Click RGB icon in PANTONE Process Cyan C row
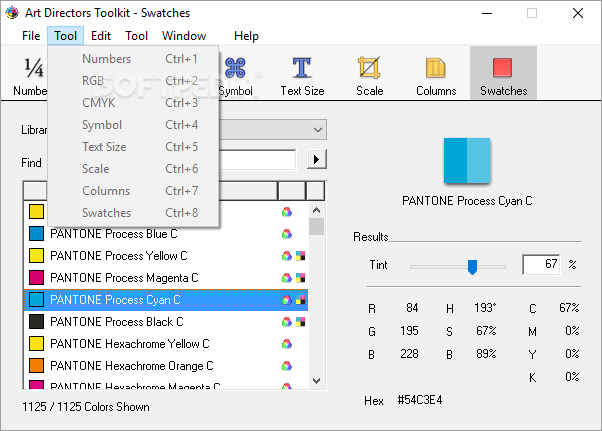 [x=287, y=300]
